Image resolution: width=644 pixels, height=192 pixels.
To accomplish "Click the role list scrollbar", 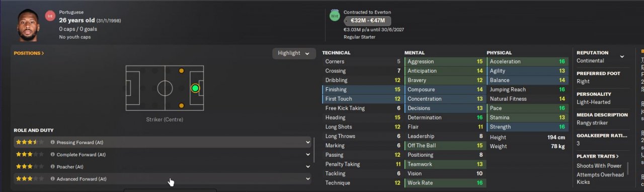I will [x=314, y=150].
